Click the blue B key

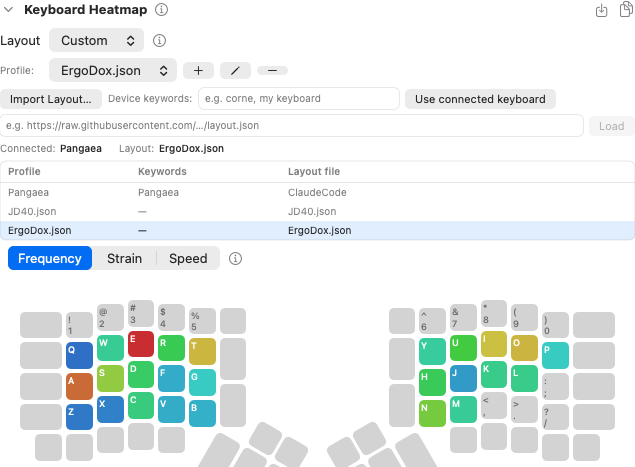(202, 413)
